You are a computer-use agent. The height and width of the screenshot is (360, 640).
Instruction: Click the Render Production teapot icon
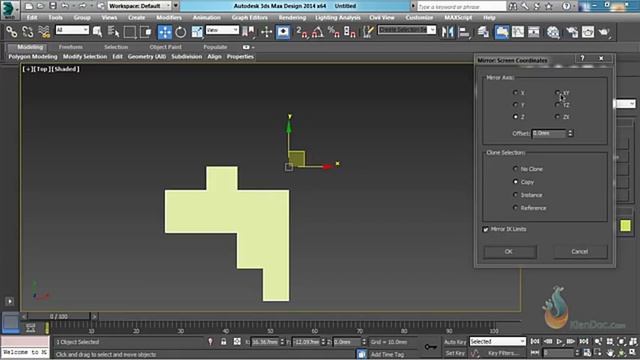coord(604,32)
